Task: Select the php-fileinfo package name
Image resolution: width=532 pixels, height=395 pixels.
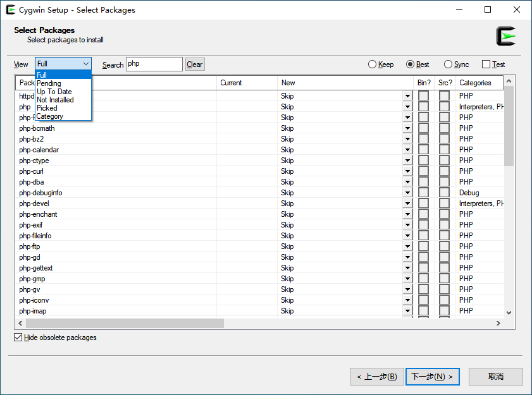Action: pyautogui.click(x=35, y=236)
